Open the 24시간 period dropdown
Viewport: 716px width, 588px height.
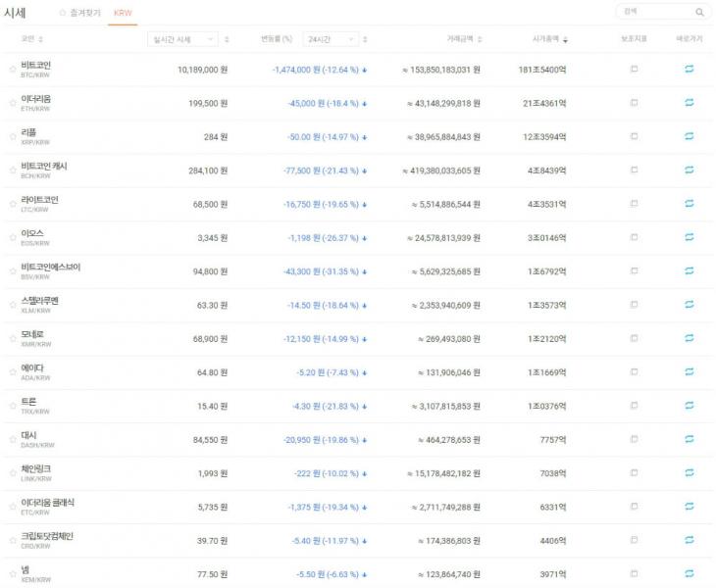331,39
